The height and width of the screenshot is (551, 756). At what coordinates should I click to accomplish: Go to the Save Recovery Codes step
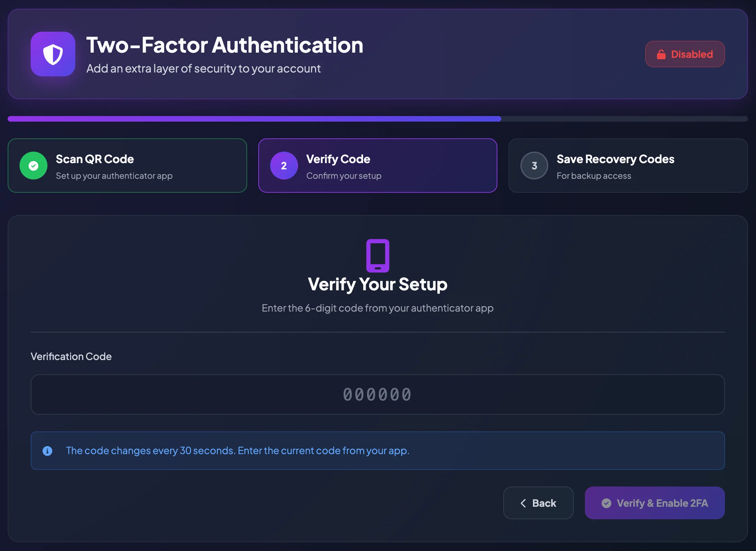[628, 166]
